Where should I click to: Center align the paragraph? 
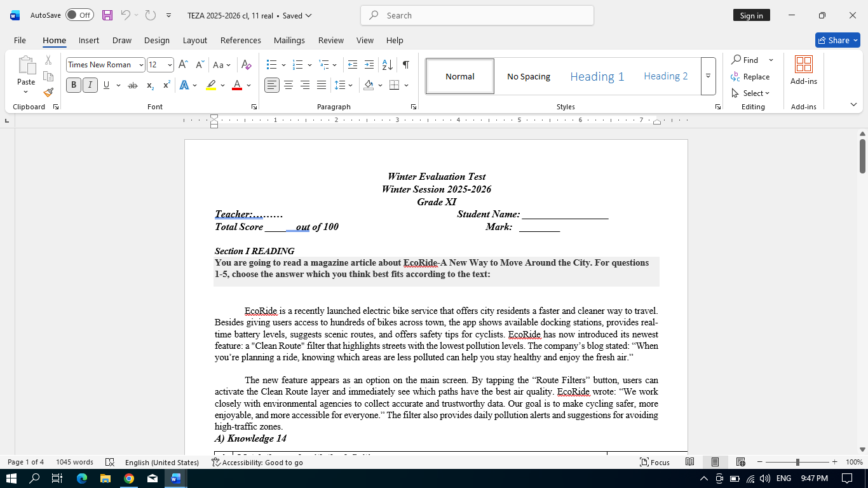[288, 85]
